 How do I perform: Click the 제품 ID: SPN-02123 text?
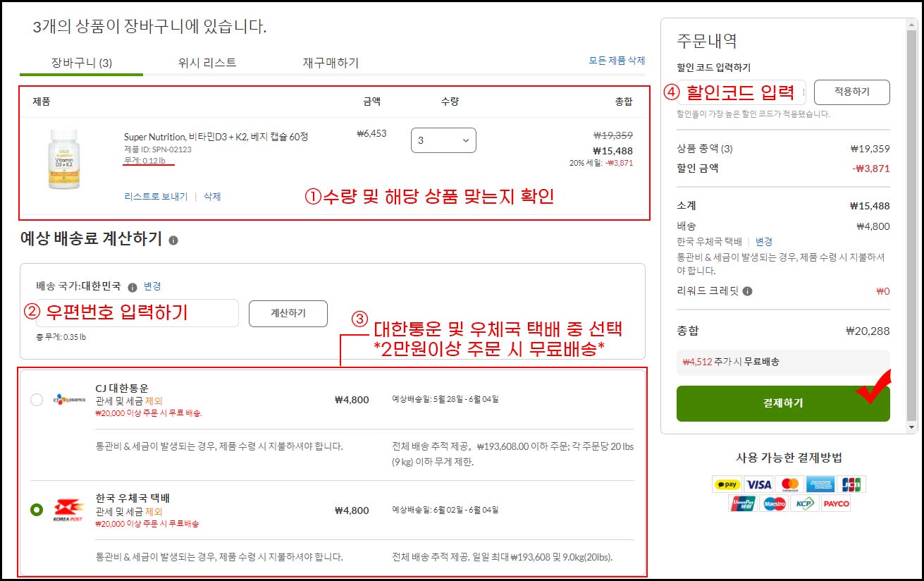tap(158, 149)
